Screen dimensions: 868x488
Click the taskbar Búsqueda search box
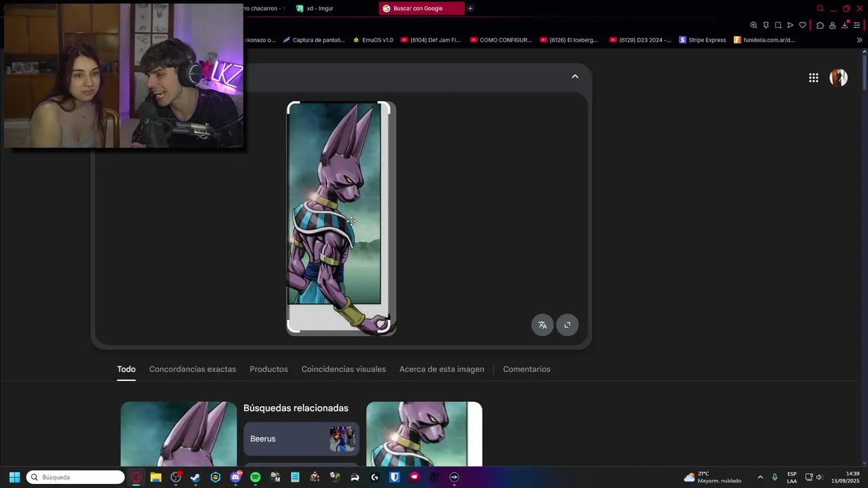pos(75,477)
